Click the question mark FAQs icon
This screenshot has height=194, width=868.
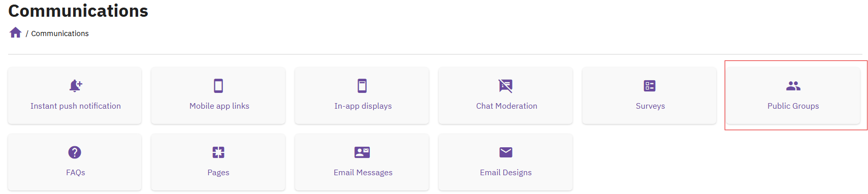tap(75, 152)
